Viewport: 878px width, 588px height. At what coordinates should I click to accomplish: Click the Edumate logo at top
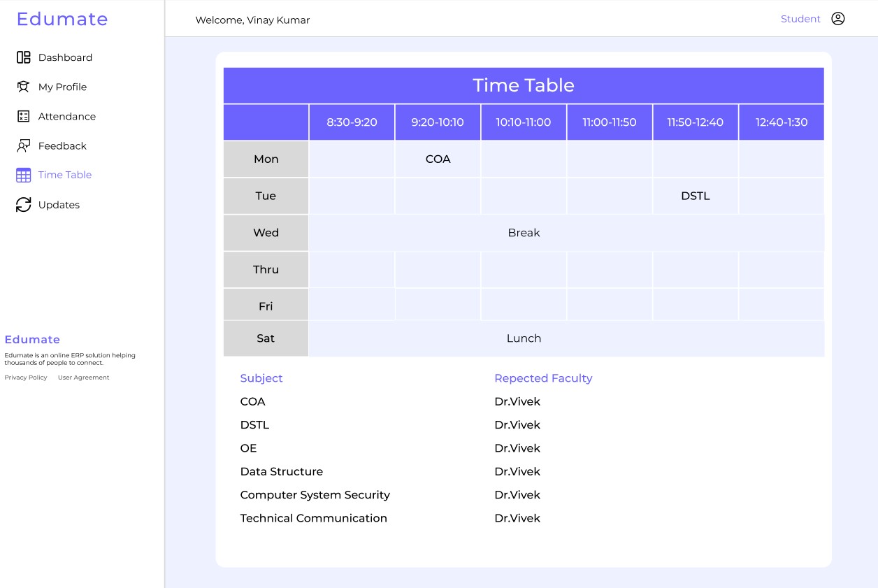[x=62, y=19]
